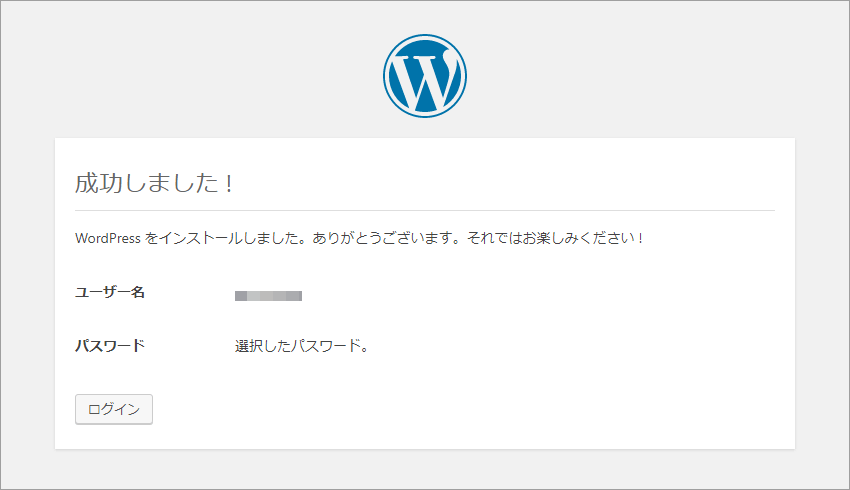This screenshot has width=850, height=490.
Task: Select the 成功しました！ heading
Action: point(155,183)
